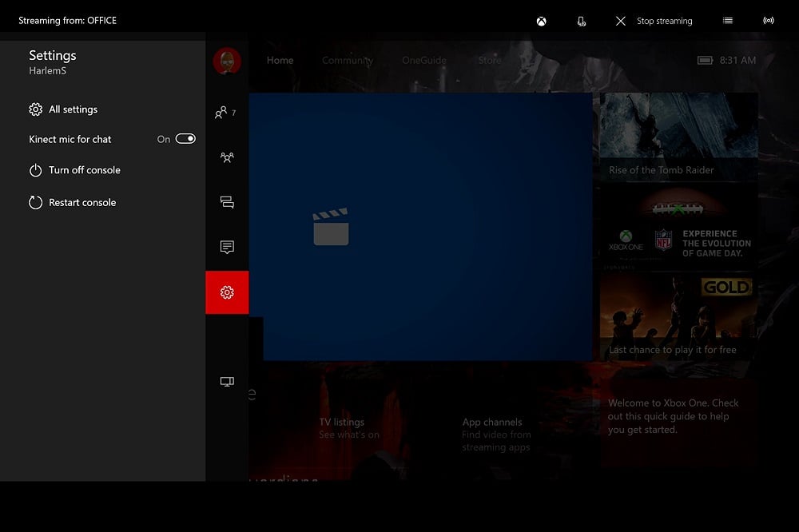Toggle the Kinect mic for chat switch
The width and height of the screenshot is (799, 532).
click(x=185, y=139)
